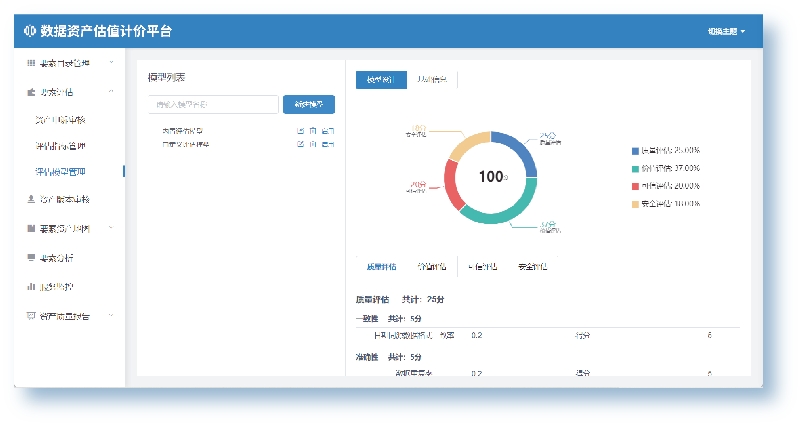Toggle the red legend swatch in chart
The height and width of the screenshot is (425, 800).
(x=635, y=186)
